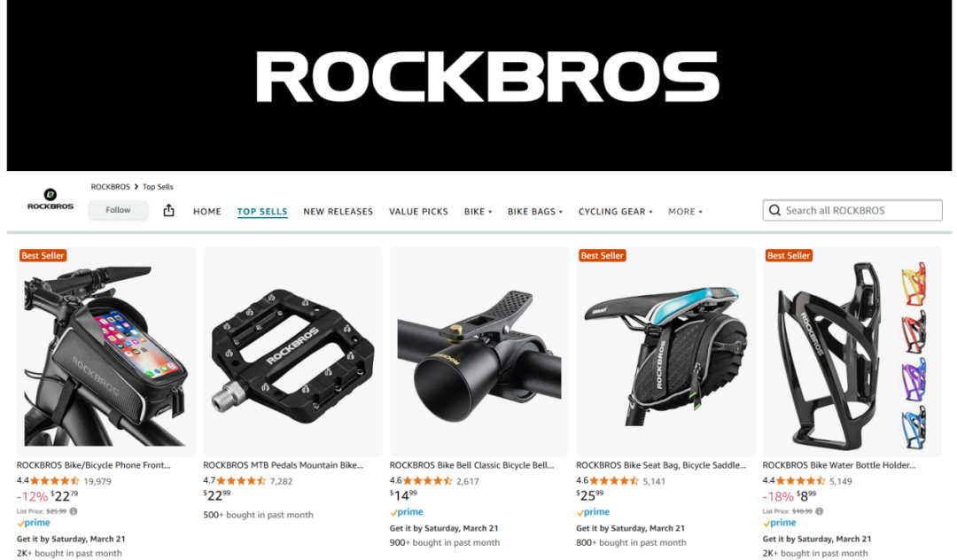Open the CYCLING GEAR dropdown
957x560 pixels.
pos(615,212)
